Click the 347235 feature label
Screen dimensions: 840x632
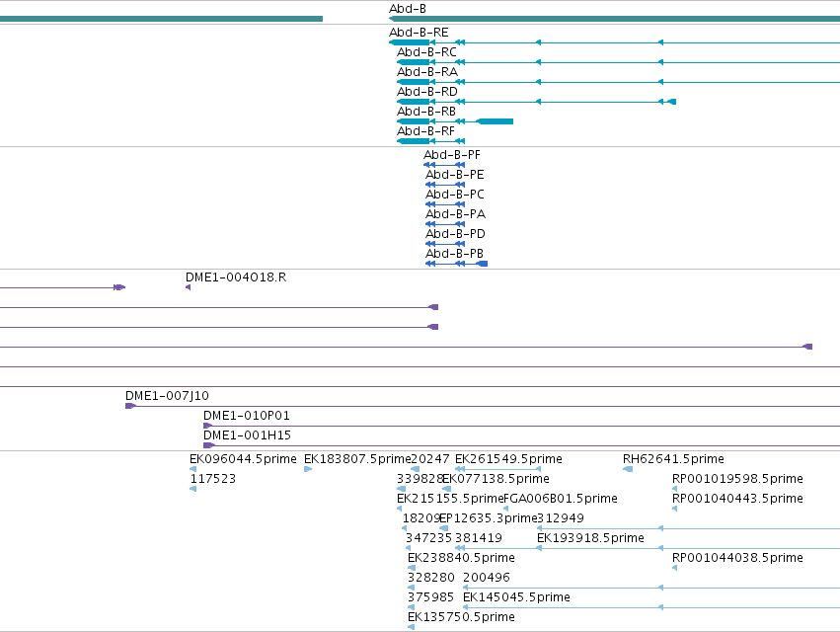point(429,539)
